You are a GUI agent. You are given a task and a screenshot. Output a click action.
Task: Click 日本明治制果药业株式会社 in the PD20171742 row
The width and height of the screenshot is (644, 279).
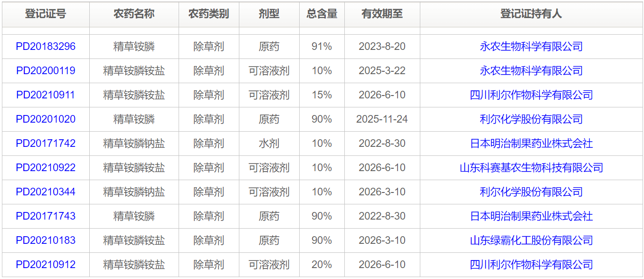tap(531, 144)
